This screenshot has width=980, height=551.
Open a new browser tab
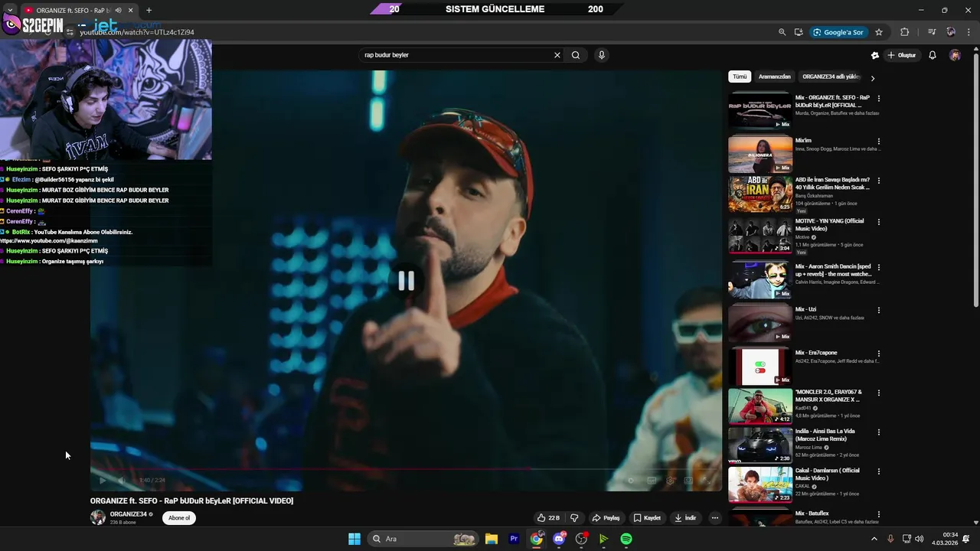[x=149, y=10]
